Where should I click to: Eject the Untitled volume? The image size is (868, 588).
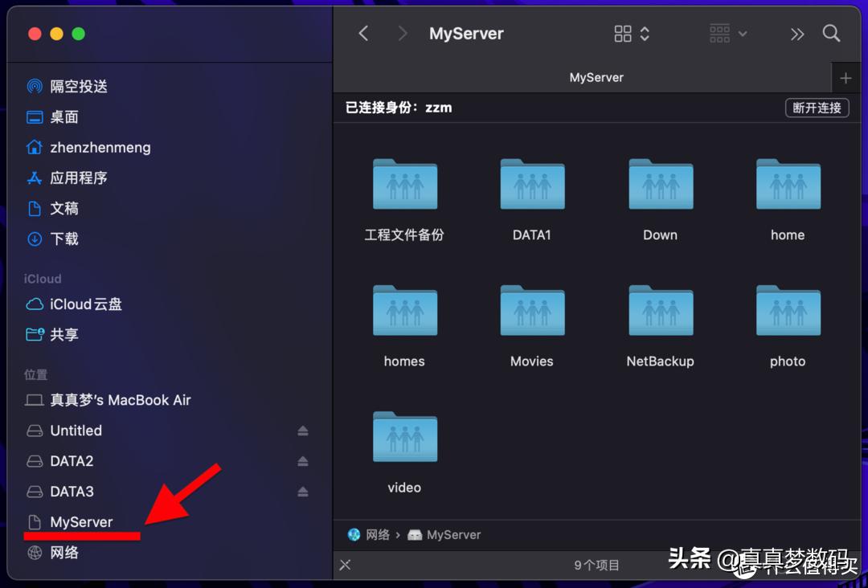tap(302, 431)
